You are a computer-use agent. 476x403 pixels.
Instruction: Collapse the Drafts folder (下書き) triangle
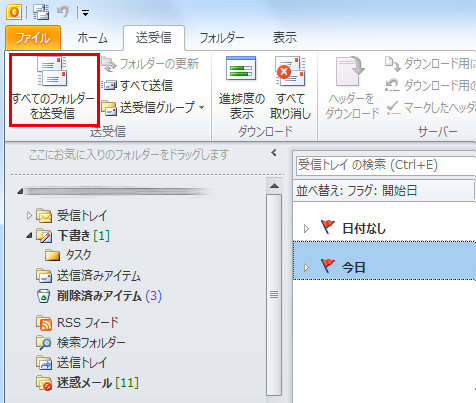(29, 236)
